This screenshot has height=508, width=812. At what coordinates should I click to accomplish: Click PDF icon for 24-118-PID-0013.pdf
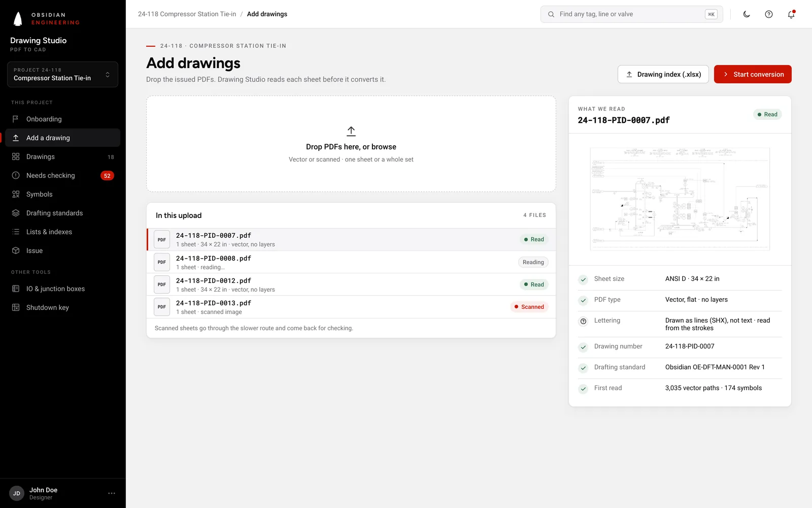pyautogui.click(x=162, y=307)
